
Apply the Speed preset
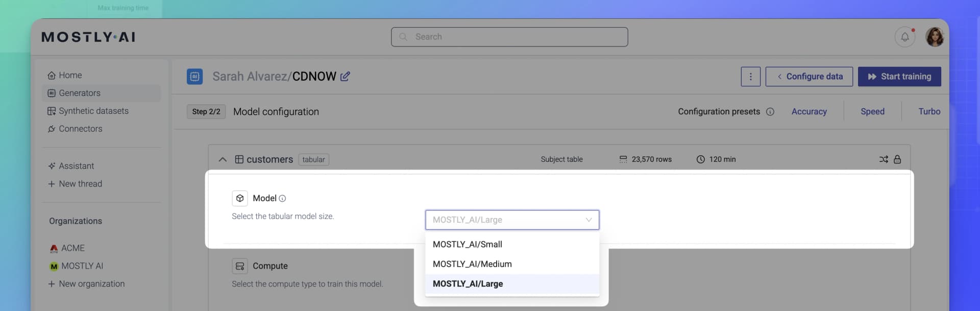click(x=872, y=111)
